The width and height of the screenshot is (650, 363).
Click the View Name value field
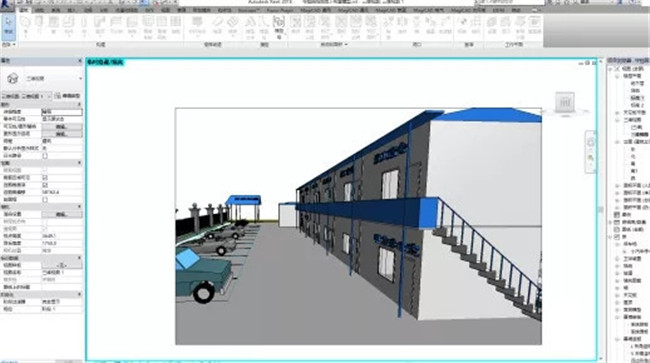pyautogui.click(x=62, y=273)
